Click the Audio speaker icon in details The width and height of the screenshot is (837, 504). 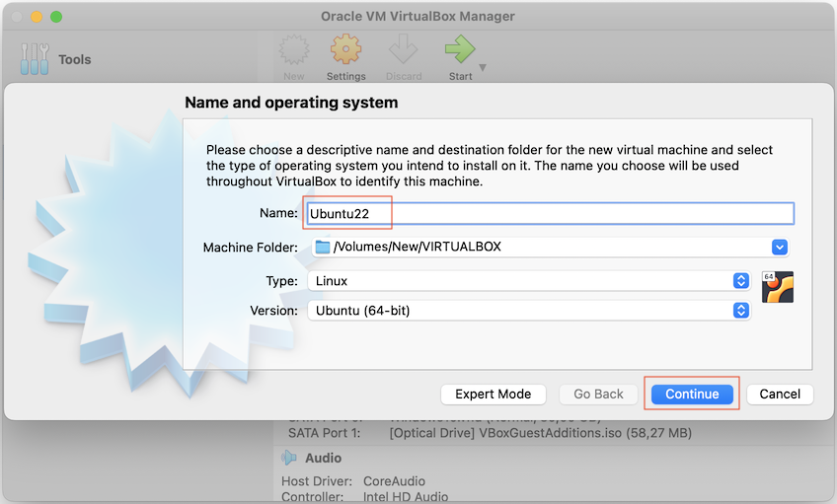[289, 458]
